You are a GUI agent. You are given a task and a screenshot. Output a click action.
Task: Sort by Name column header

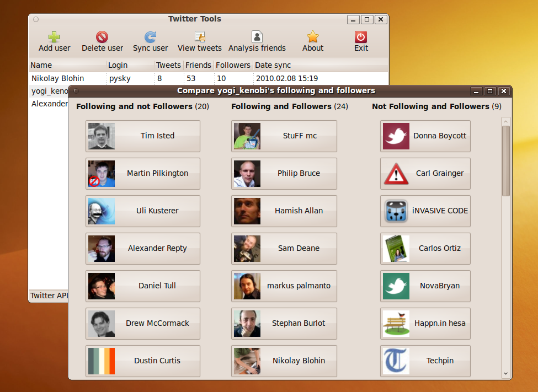coord(68,65)
